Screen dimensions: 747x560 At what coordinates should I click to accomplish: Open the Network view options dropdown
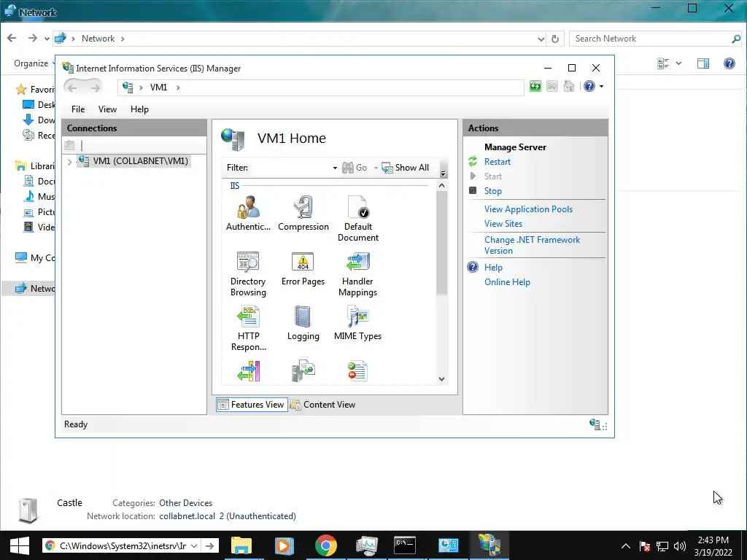(x=678, y=63)
